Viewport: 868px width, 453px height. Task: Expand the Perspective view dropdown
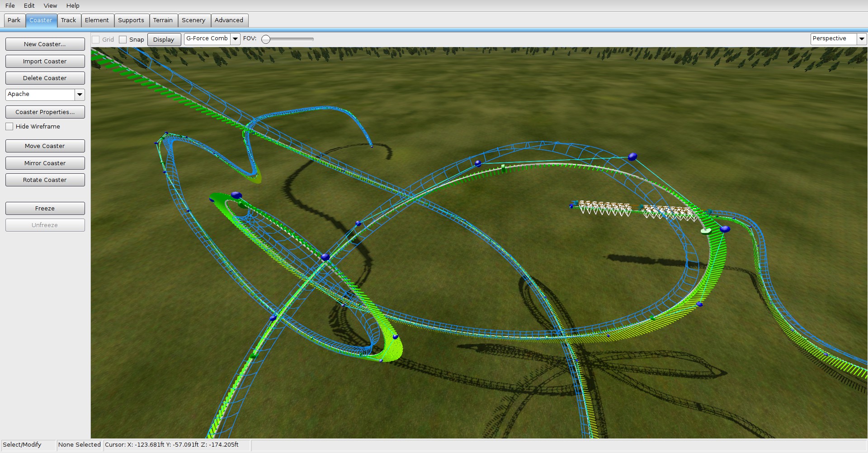[x=862, y=39]
